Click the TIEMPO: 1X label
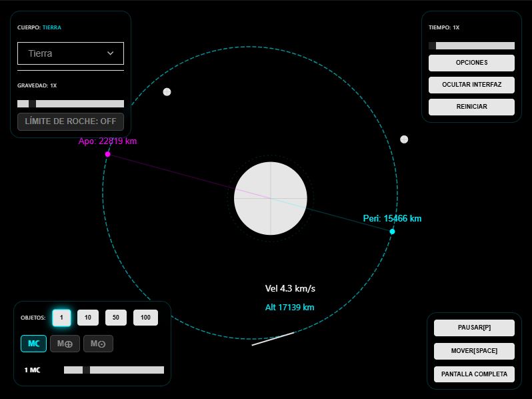Image resolution: width=532 pixels, height=399 pixels. click(444, 27)
